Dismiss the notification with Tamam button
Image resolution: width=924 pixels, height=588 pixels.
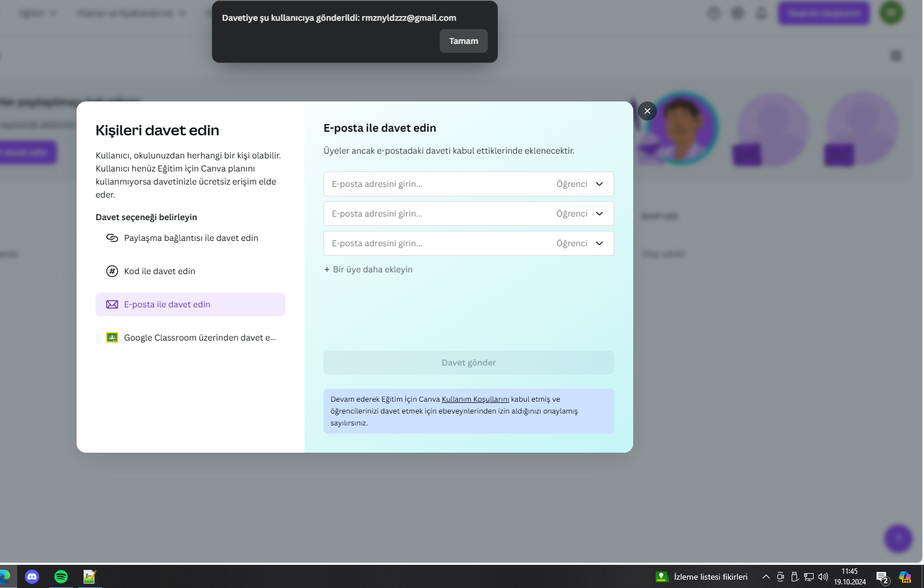(463, 41)
